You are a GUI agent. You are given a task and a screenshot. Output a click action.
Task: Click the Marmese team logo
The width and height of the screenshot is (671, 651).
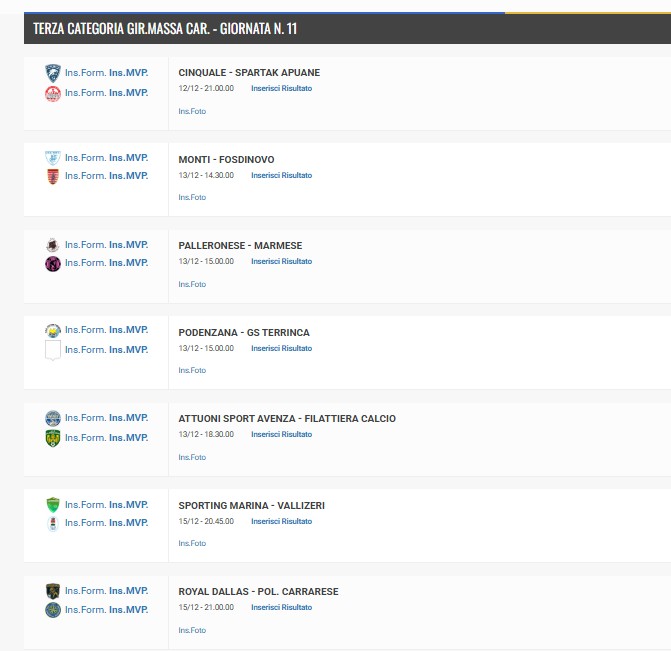pos(53,264)
